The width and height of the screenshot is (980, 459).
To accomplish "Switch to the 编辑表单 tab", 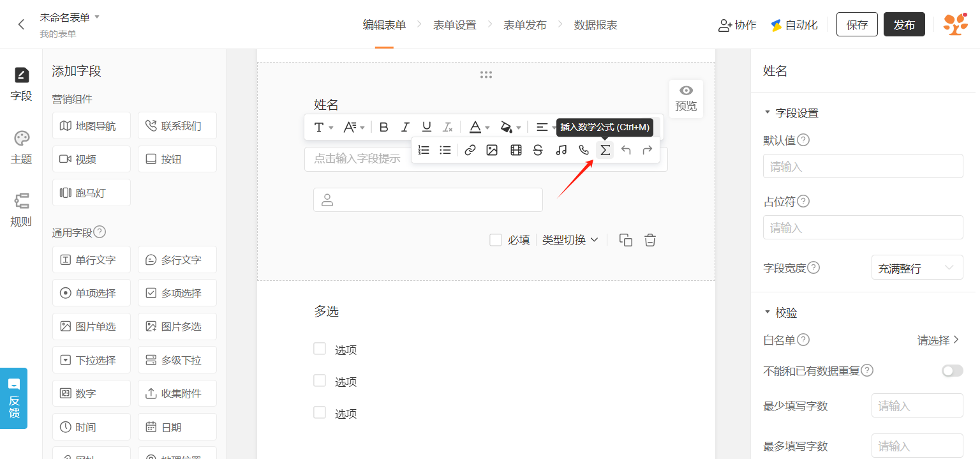I will pos(384,25).
